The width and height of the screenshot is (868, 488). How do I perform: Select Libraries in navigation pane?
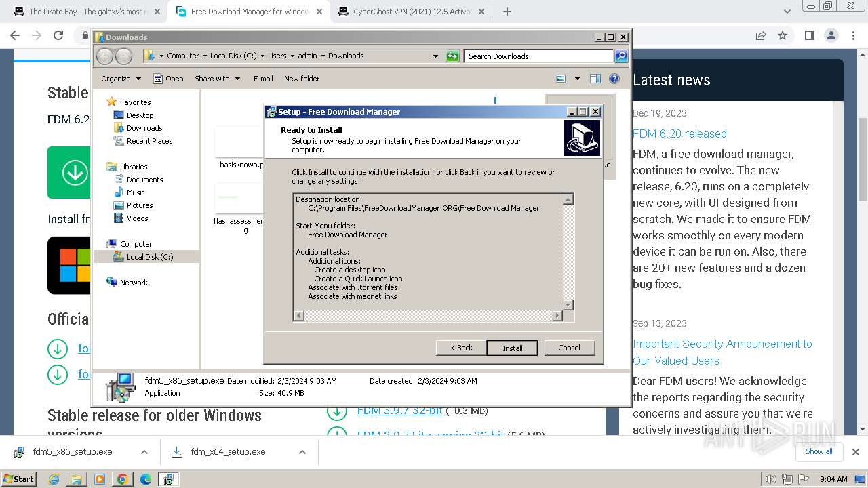(134, 167)
